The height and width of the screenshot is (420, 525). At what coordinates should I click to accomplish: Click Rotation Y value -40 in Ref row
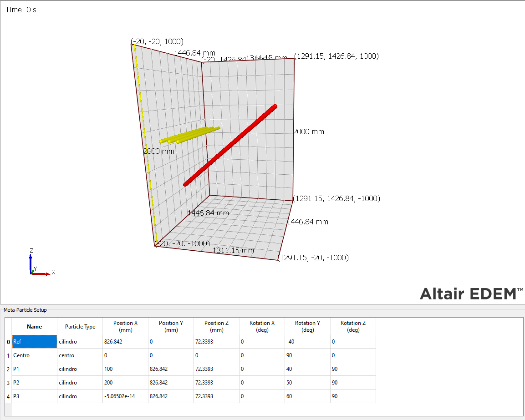(x=308, y=342)
